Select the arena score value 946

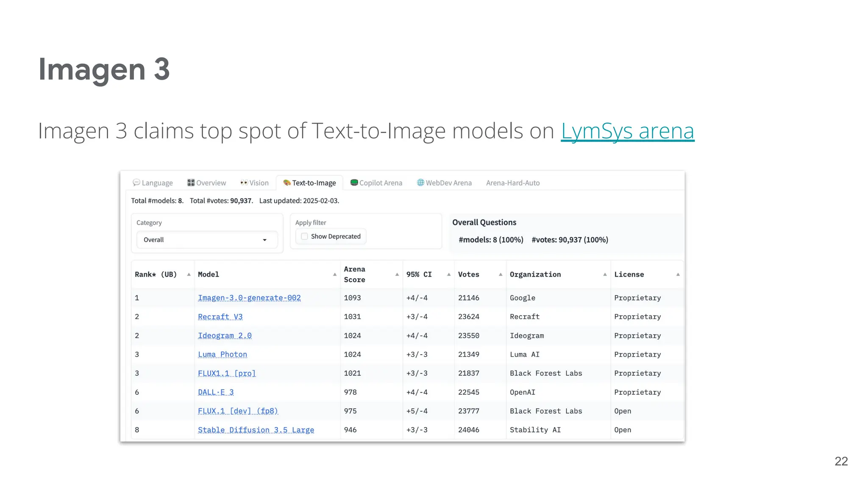pyautogui.click(x=350, y=430)
